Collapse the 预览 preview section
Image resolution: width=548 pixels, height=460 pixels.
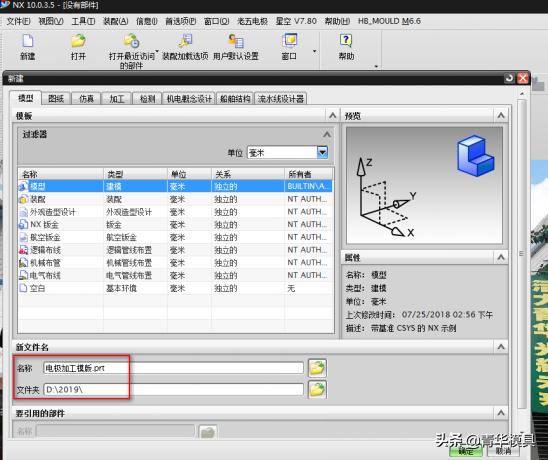[x=501, y=115]
